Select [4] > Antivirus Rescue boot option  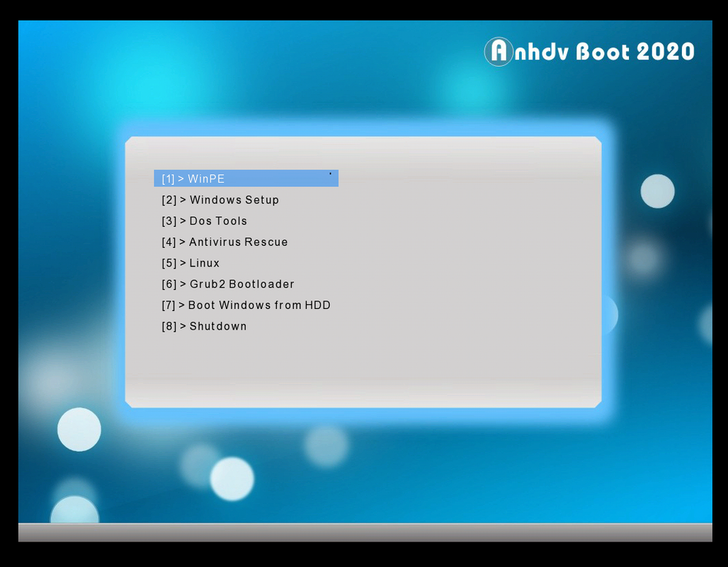click(x=224, y=242)
